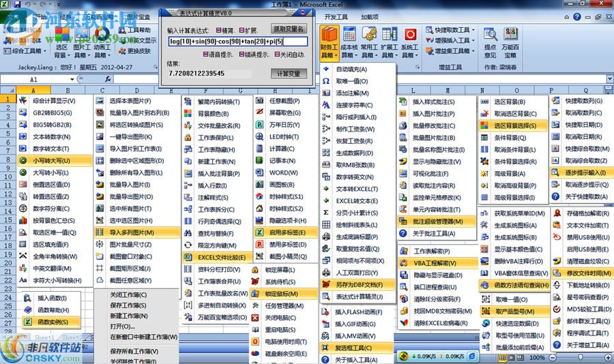Toggle the 扩展 checkbox in calculator dialog

click(242, 30)
